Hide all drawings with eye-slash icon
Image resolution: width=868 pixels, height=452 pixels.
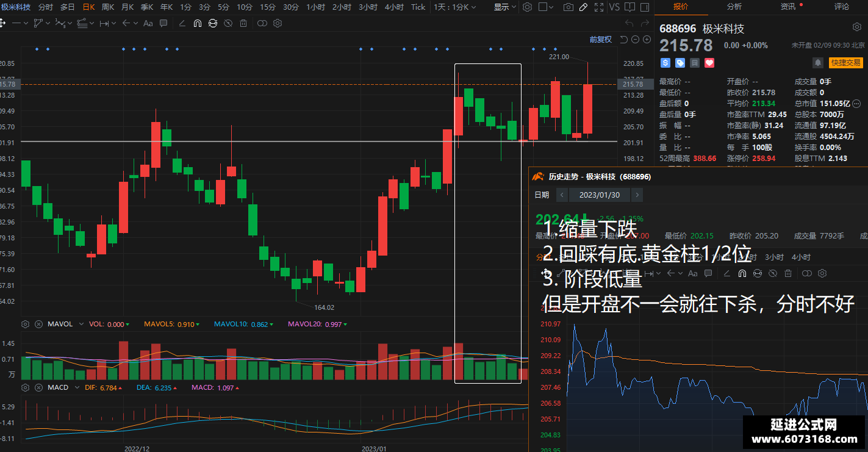click(x=228, y=23)
